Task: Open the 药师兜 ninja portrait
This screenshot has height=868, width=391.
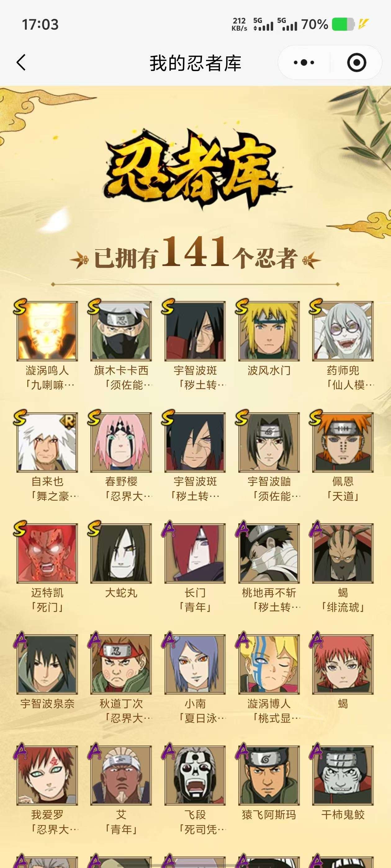Action: pos(343,331)
